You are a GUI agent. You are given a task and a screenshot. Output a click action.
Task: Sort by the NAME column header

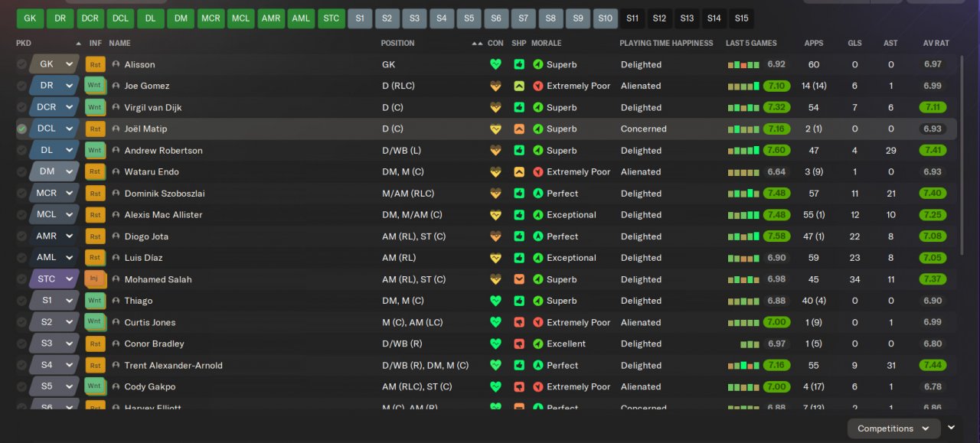click(x=119, y=43)
